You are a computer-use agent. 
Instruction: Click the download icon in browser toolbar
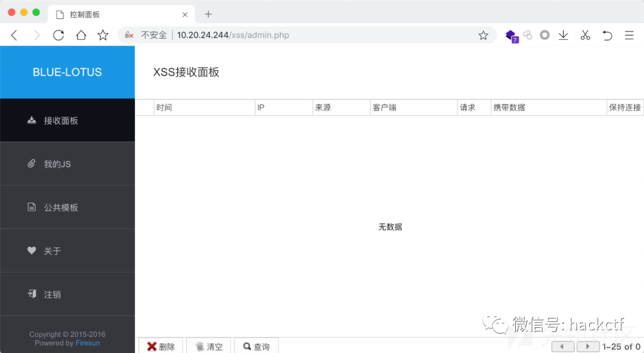click(x=563, y=35)
